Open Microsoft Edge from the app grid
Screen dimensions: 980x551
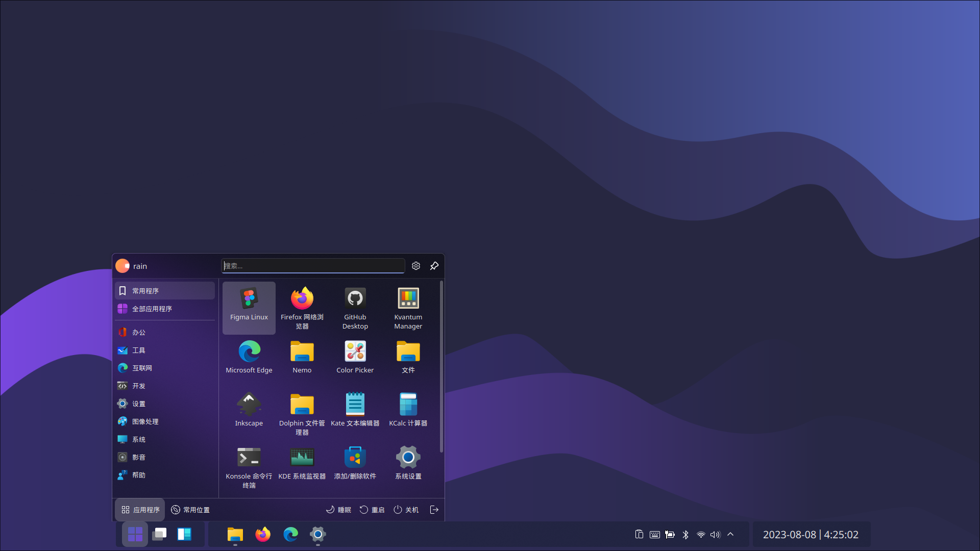[249, 361]
